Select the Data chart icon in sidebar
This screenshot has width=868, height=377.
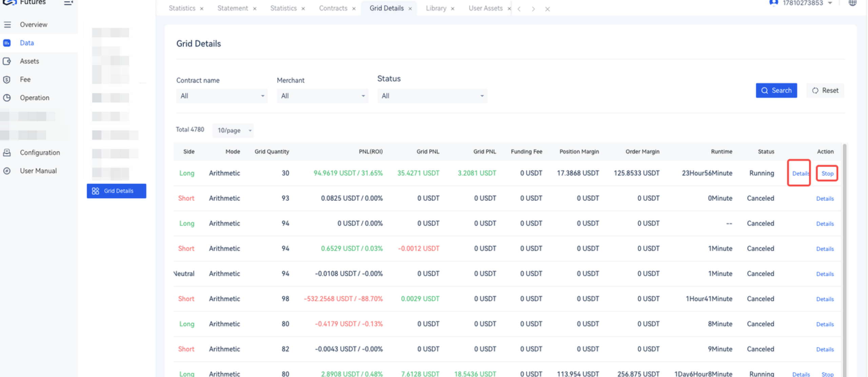7,43
